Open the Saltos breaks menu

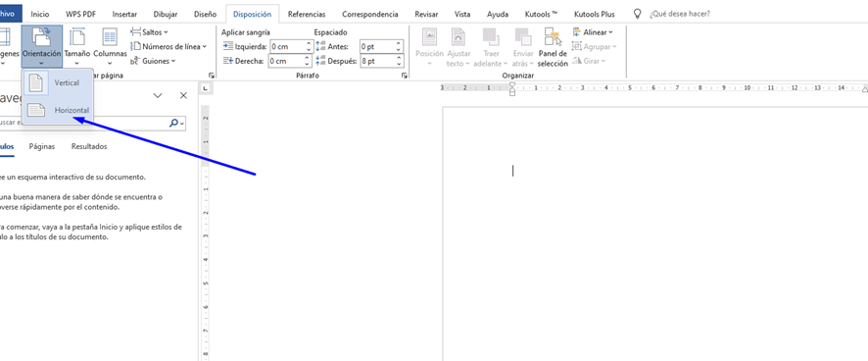tap(150, 32)
